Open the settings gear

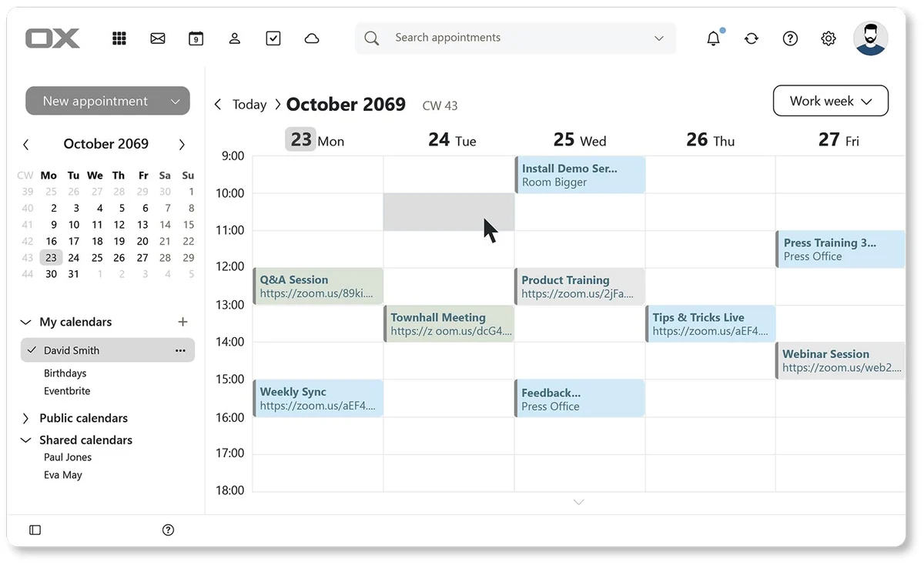click(828, 38)
